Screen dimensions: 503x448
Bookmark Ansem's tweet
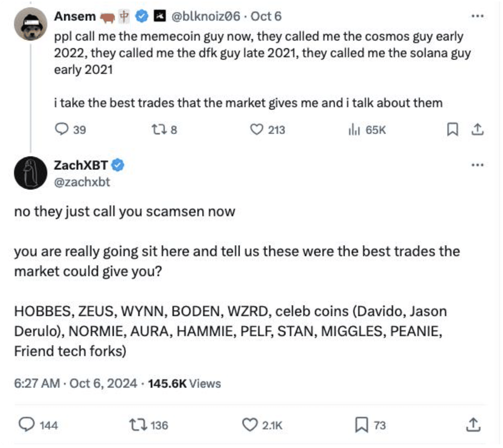tap(452, 129)
